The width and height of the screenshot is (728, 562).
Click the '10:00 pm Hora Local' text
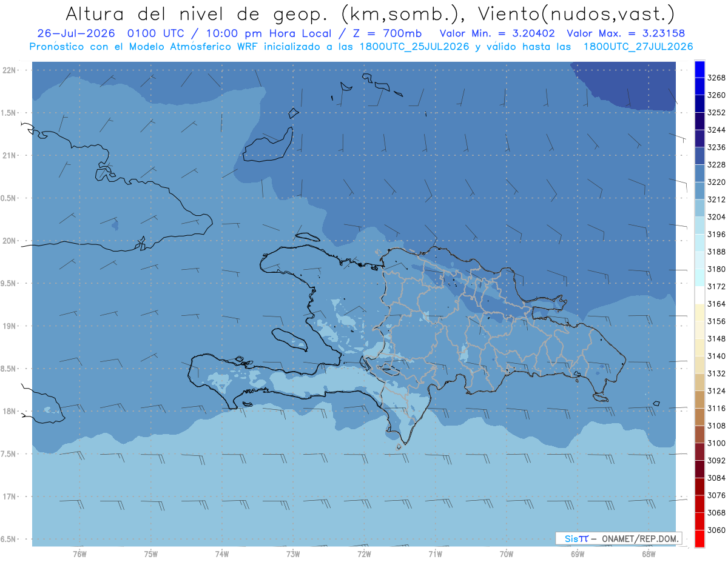click(x=265, y=33)
